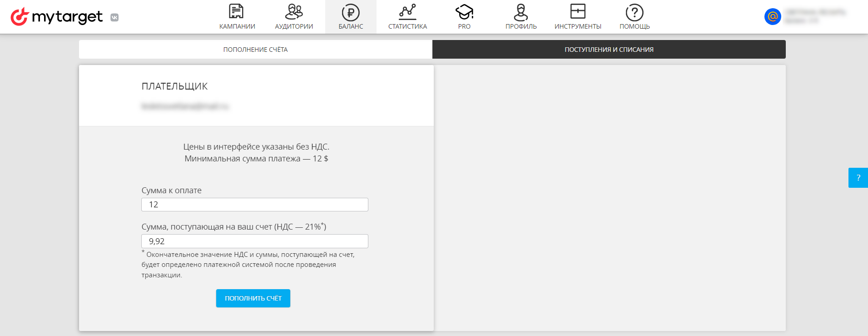This screenshot has width=868, height=336.
Task: Focus the Сумма к оплате input field
Action: 255,205
